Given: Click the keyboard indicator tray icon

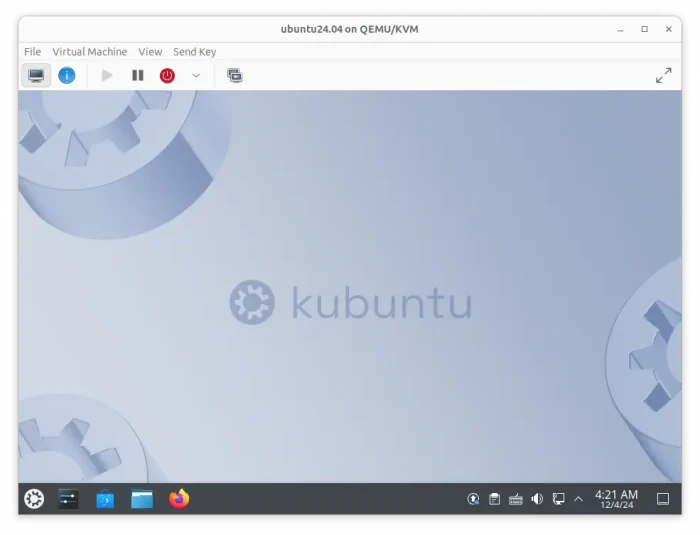Looking at the screenshot, I should click(x=516, y=499).
